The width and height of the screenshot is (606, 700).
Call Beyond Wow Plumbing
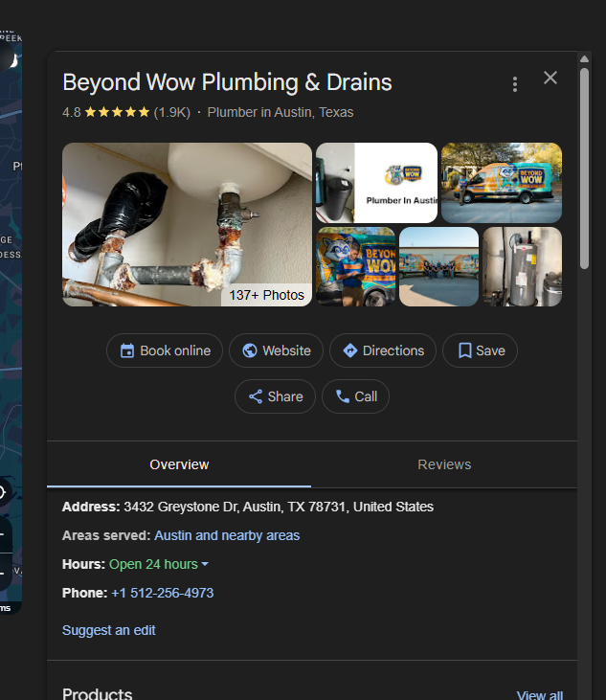pyautogui.click(x=356, y=396)
